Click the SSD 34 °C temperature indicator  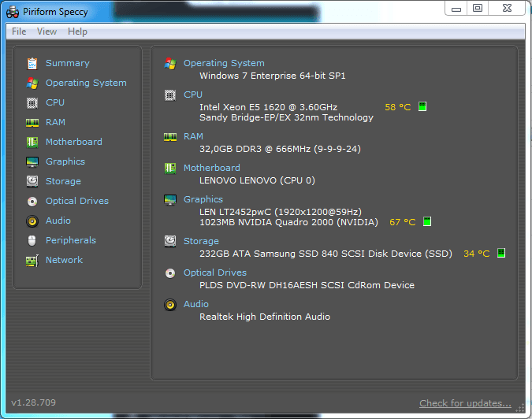coord(500,254)
